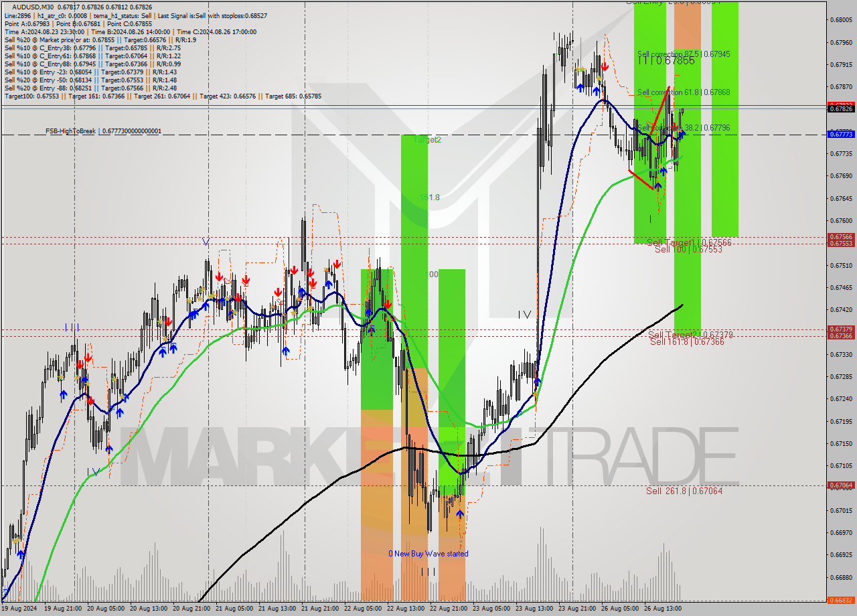Click the red 0.67064 price tag
The width and height of the screenshot is (857, 616).
[841, 485]
